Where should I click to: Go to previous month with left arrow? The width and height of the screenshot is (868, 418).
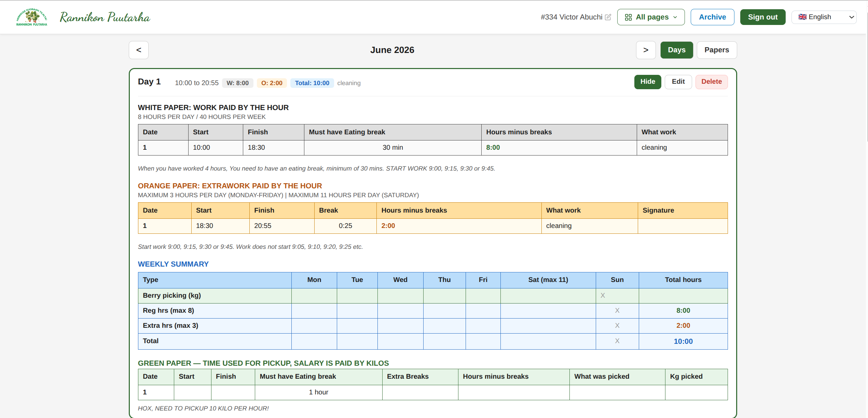(139, 50)
